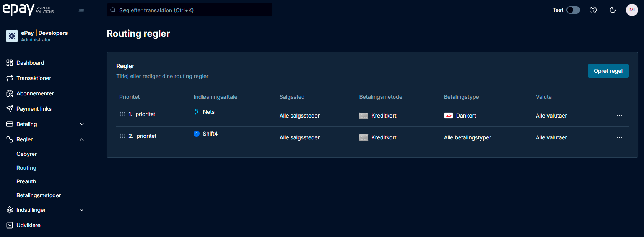The width and height of the screenshot is (644, 237).
Task: Click the Indstillinger gear icon
Action: (x=10, y=210)
